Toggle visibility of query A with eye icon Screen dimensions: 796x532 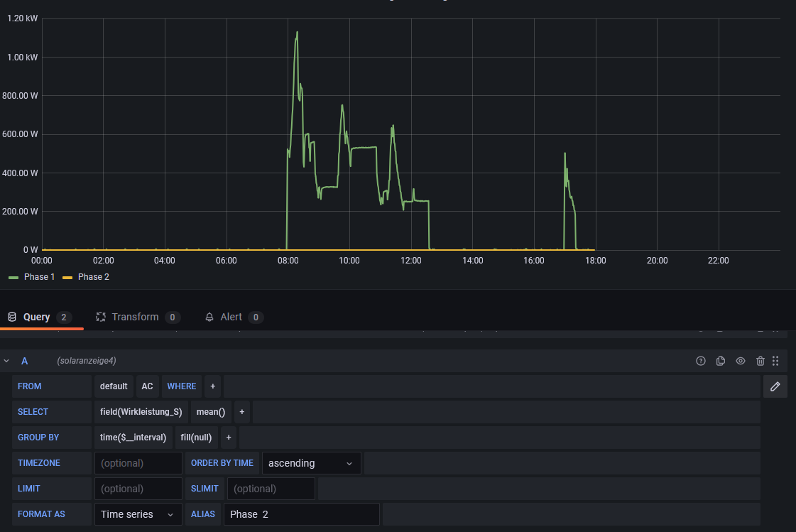coord(741,361)
